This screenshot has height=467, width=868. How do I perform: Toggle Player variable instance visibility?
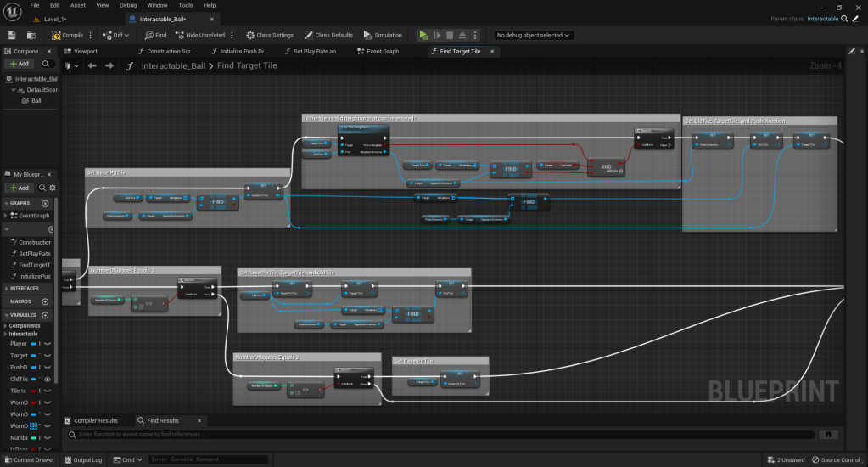[x=48, y=344]
